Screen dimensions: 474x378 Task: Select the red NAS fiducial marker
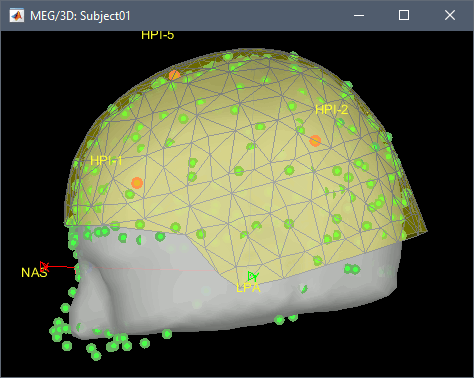coord(44,266)
